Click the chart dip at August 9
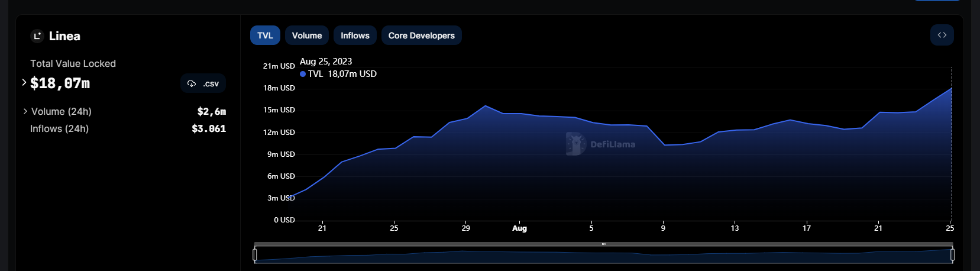980x271 pixels. click(665, 145)
